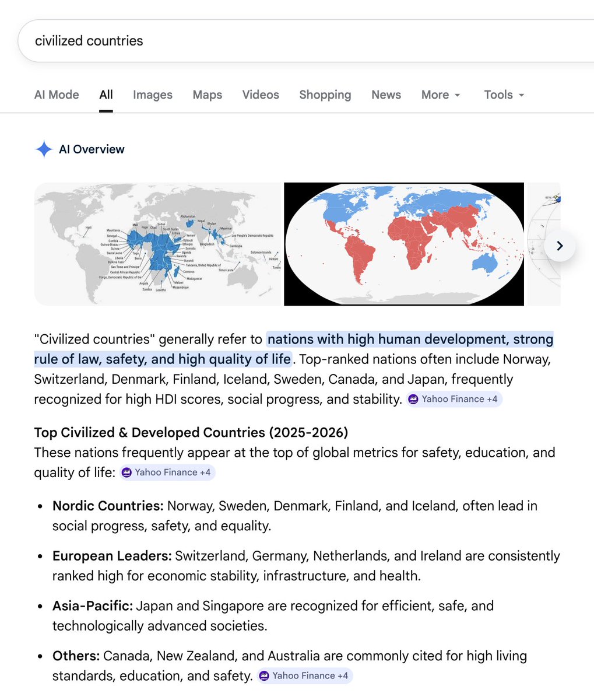Click the AI Overview sparkle icon
The height and width of the screenshot is (700, 594).
(44, 149)
